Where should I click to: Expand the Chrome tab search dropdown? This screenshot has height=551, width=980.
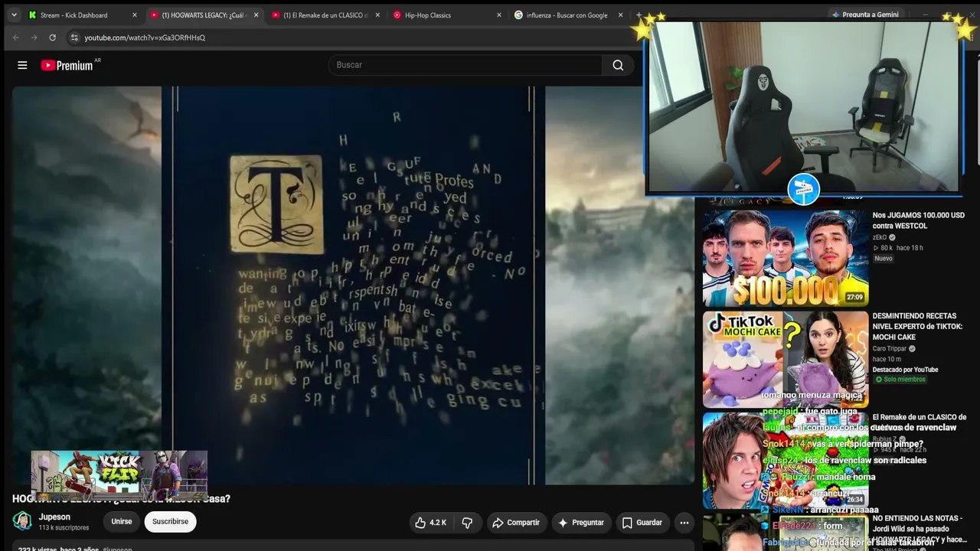point(14,15)
